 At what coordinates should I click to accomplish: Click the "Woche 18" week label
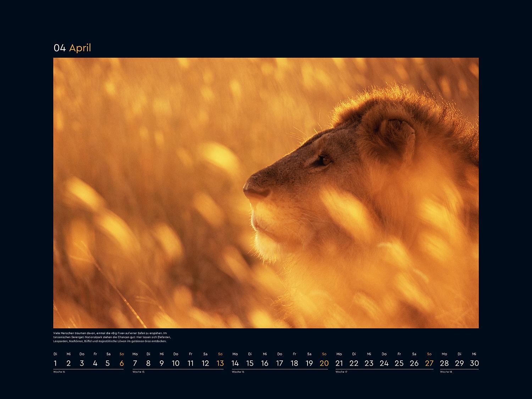pos(446,372)
